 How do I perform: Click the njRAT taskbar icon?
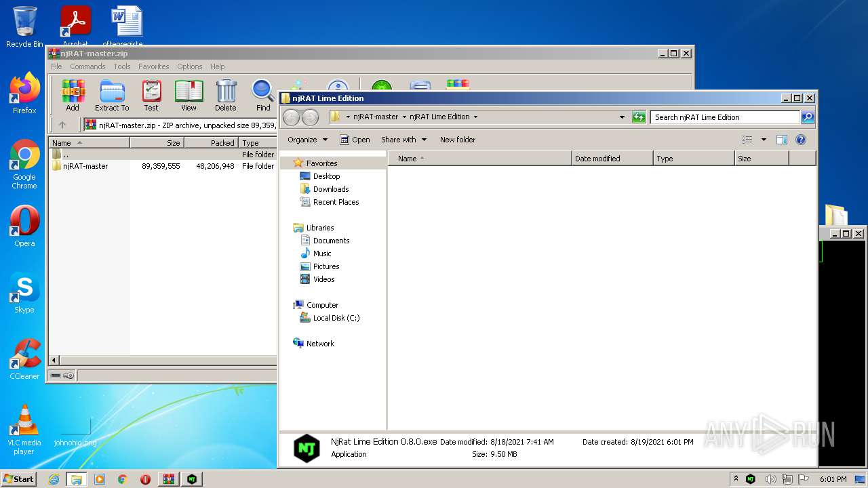192,479
